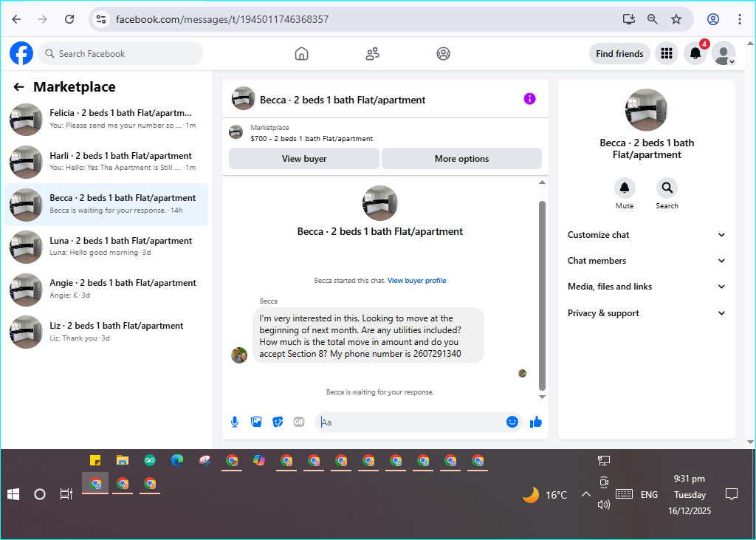
Task: Mute the chat with the bell icon
Action: (625, 188)
